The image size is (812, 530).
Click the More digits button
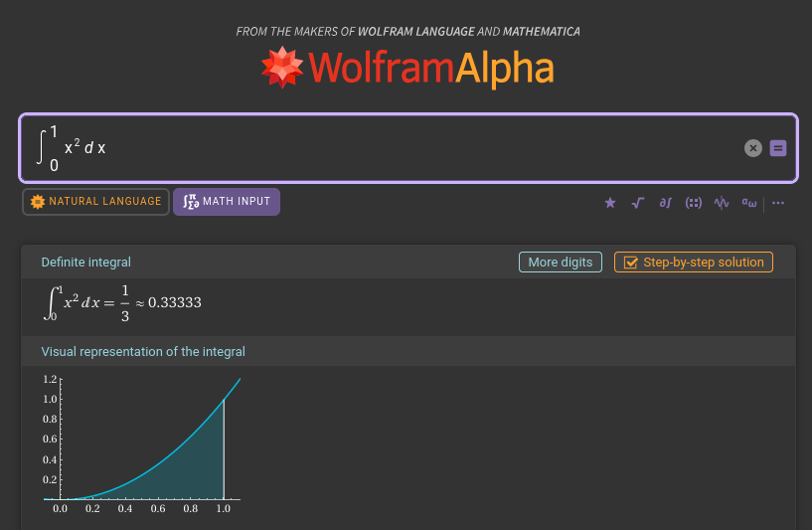pos(560,263)
